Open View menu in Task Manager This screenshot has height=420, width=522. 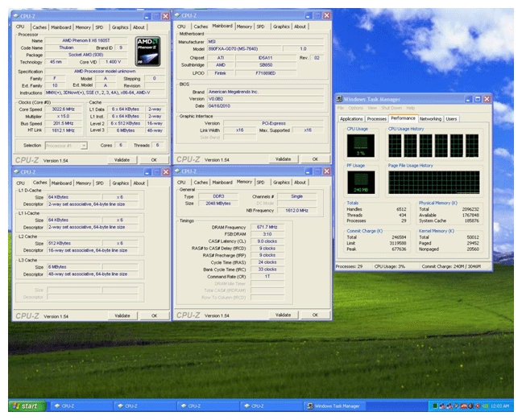pos(372,108)
